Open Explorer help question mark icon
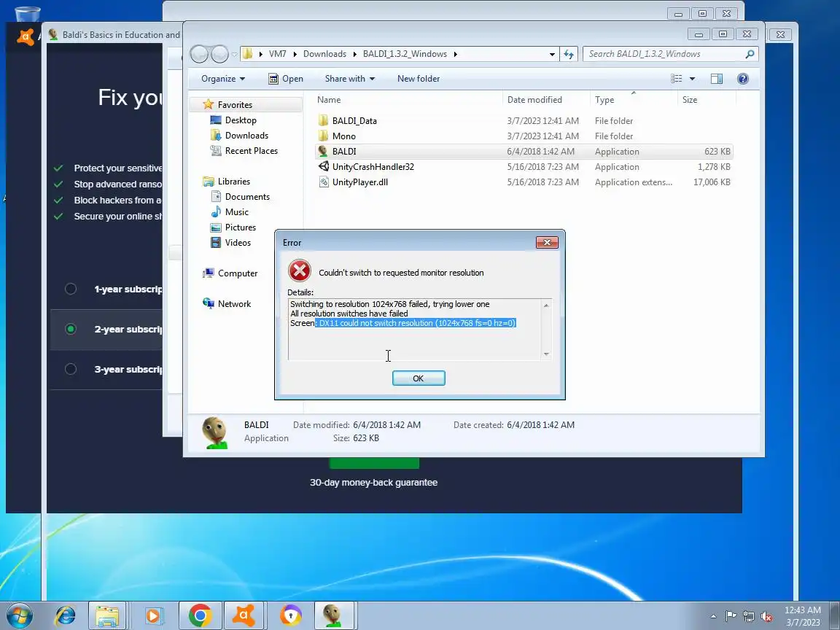 click(742, 79)
